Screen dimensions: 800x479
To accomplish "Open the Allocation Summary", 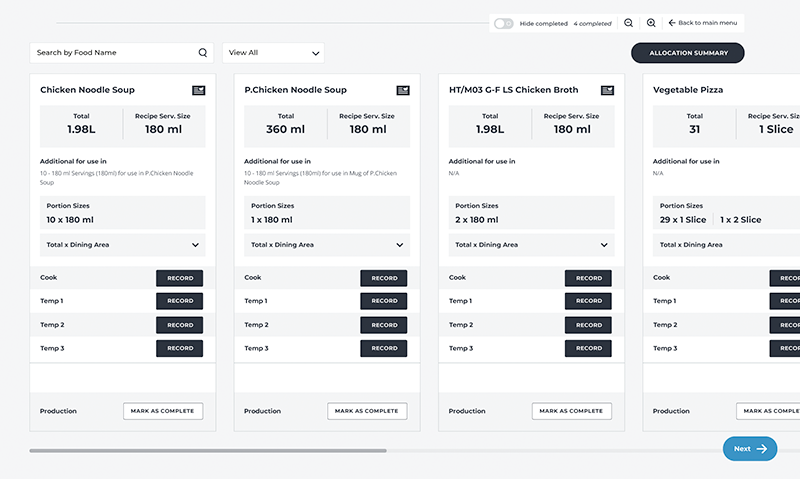I will pyautogui.click(x=687, y=53).
